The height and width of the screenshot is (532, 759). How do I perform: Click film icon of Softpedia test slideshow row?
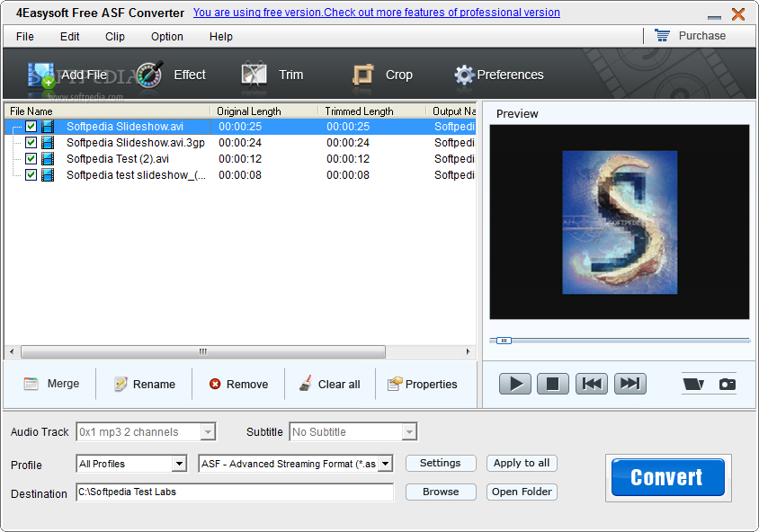pyautogui.click(x=48, y=174)
